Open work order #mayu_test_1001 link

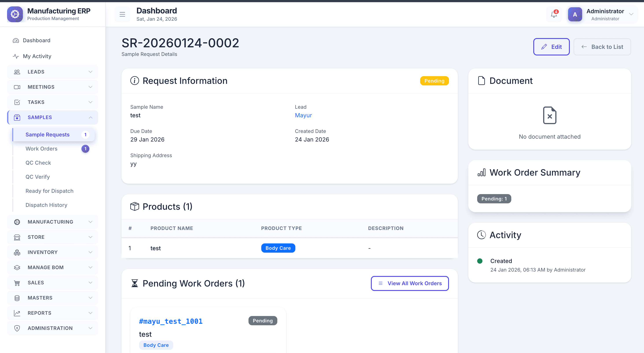[171, 321]
